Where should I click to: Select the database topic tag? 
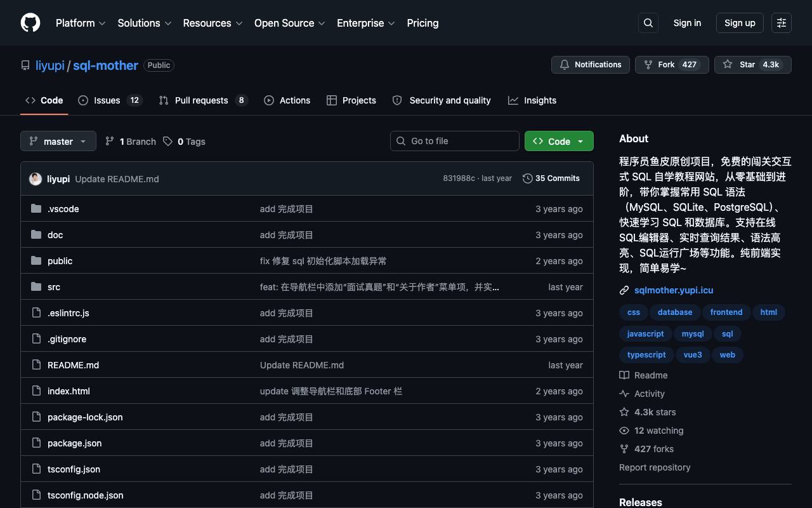pos(675,312)
